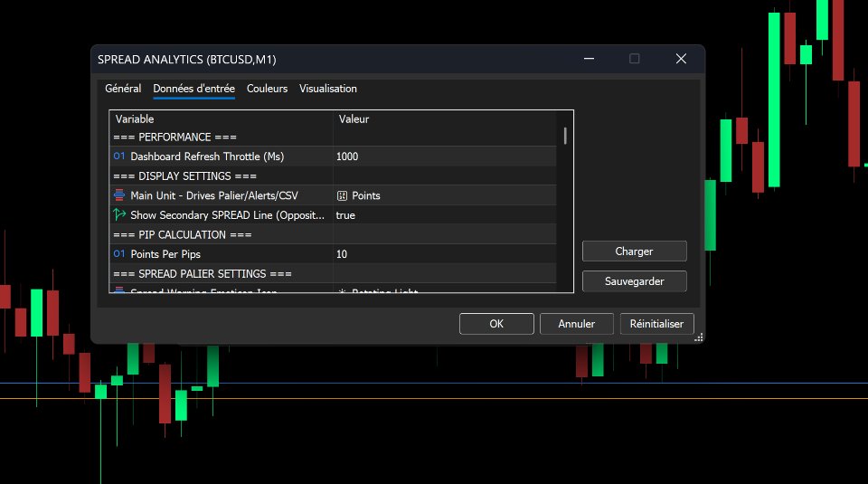Viewport: 868px width, 484px height.
Task: Click the OK button
Action: coord(496,324)
